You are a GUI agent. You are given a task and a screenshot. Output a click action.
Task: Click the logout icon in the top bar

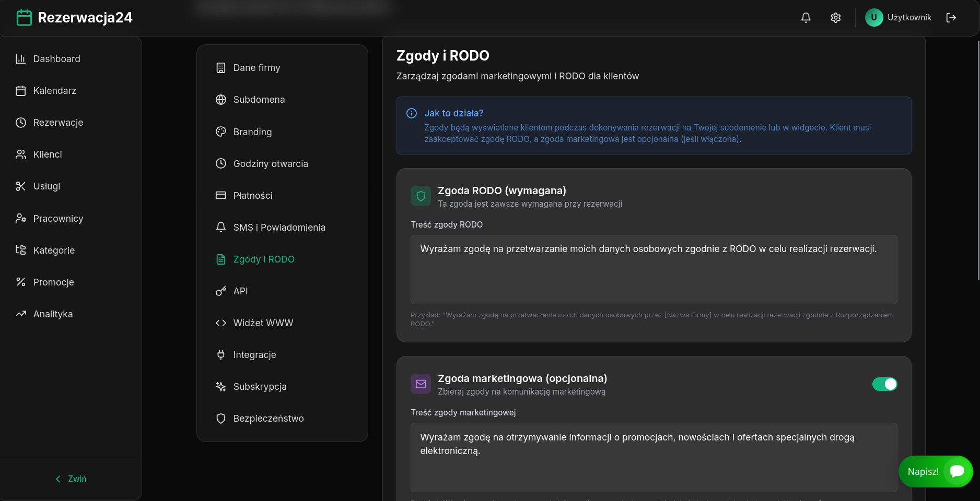951,17
